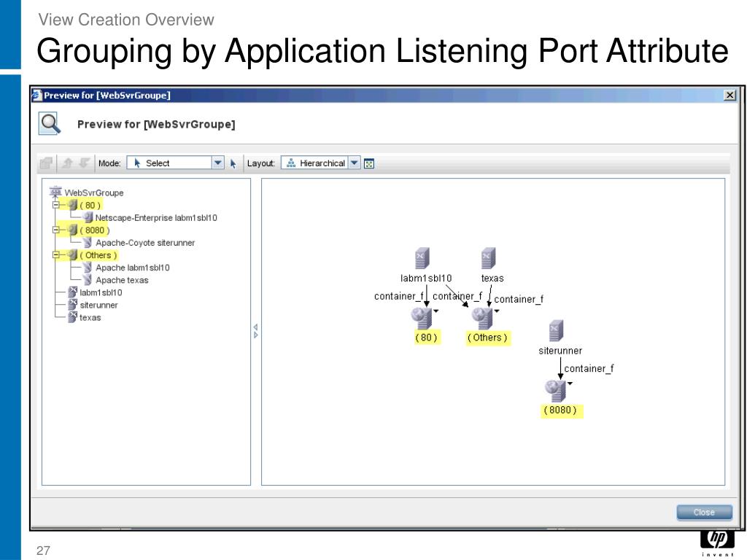Click the WebSvrGroupe root view icon
Viewport: 747px width, 560px height.
tap(55, 192)
